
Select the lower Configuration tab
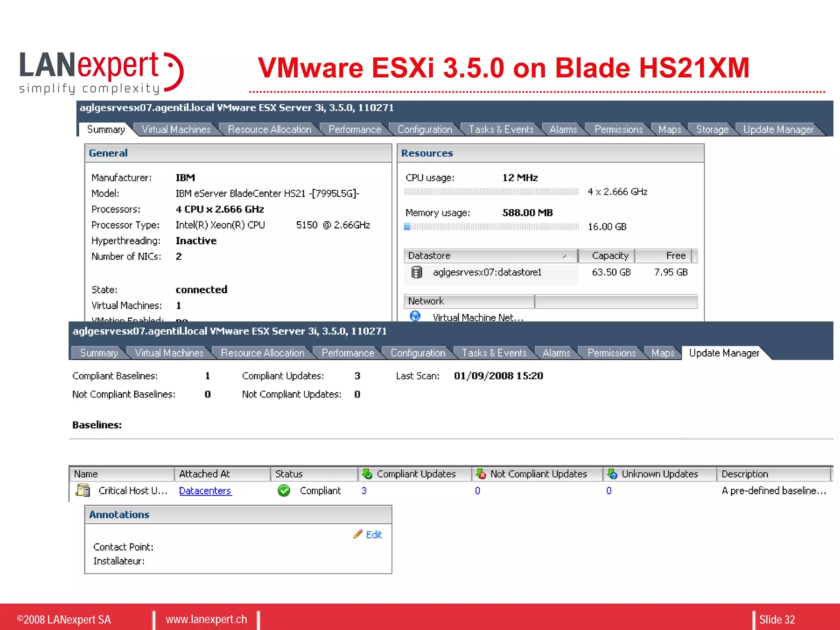(x=418, y=353)
